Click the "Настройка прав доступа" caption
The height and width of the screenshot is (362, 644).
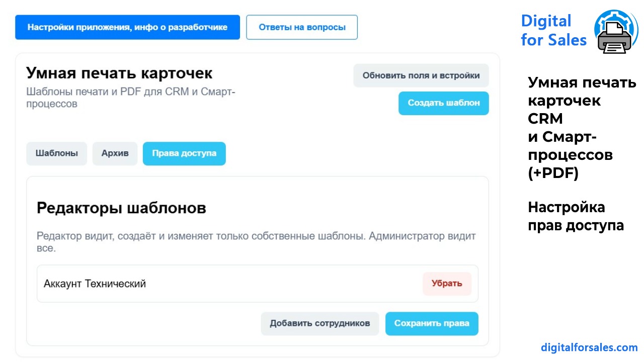coord(576,216)
